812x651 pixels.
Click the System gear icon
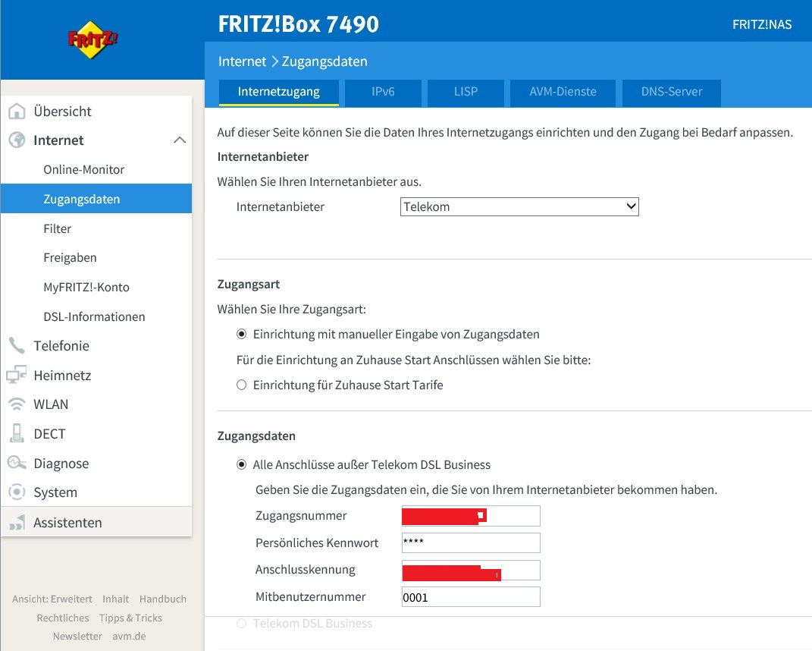click(x=17, y=492)
